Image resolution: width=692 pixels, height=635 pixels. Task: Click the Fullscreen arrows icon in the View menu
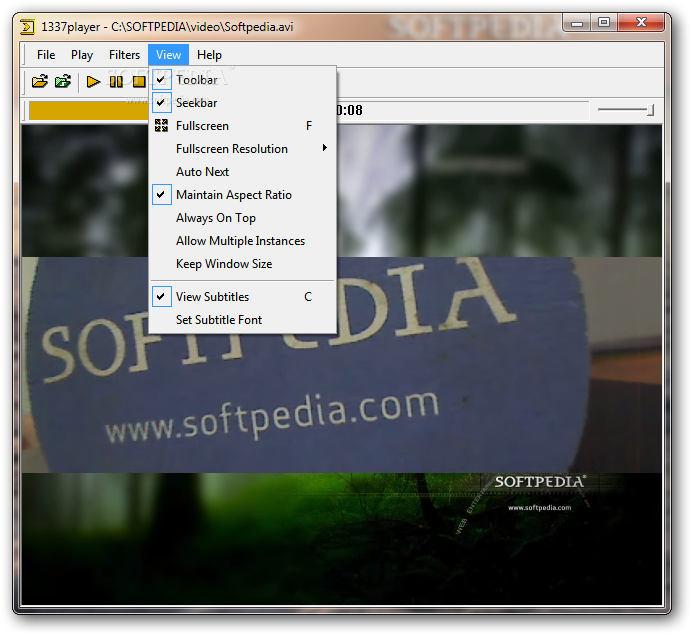[162, 126]
